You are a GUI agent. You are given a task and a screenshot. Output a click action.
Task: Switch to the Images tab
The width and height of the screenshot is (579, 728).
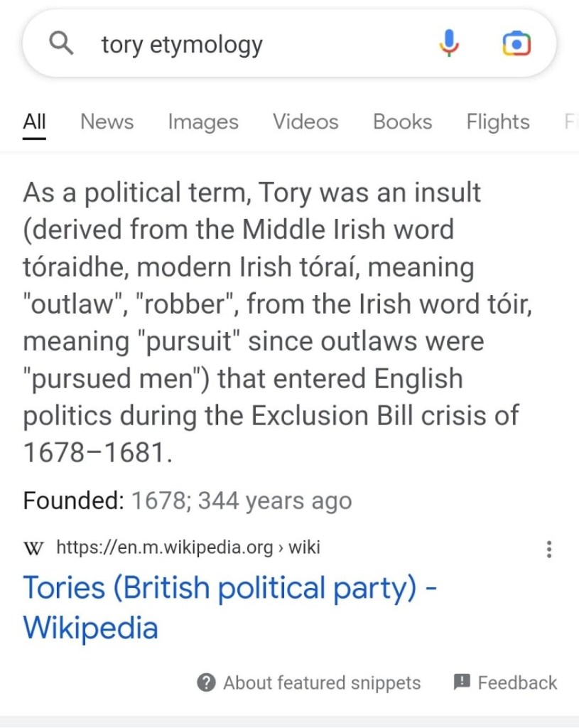(x=202, y=122)
